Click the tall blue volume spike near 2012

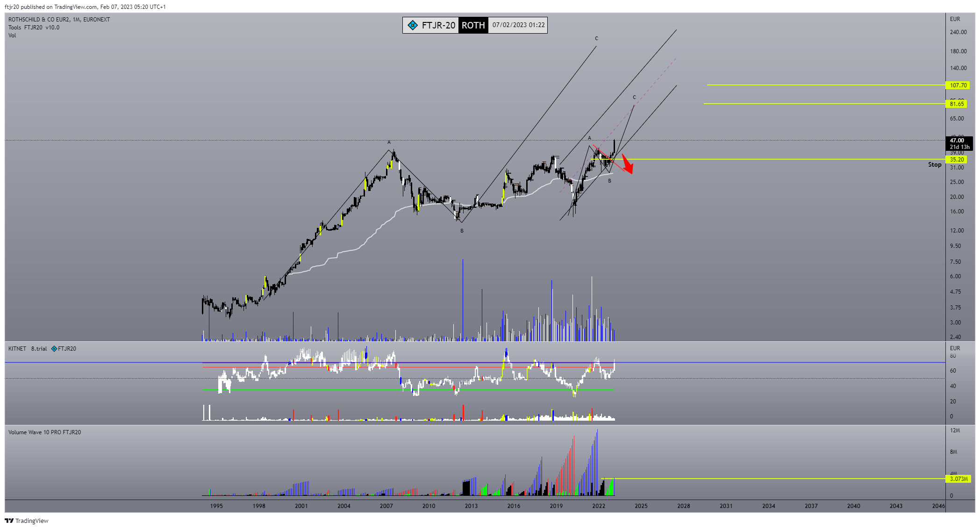[463, 300]
